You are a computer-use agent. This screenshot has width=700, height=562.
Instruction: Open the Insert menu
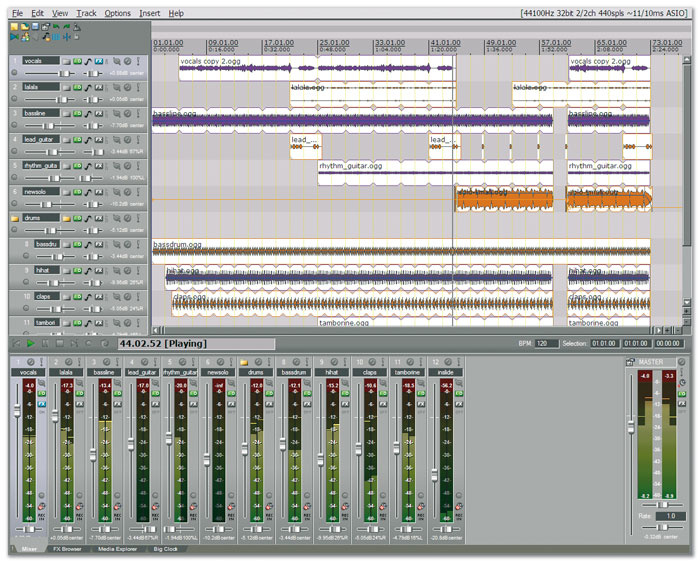pos(149,13)
